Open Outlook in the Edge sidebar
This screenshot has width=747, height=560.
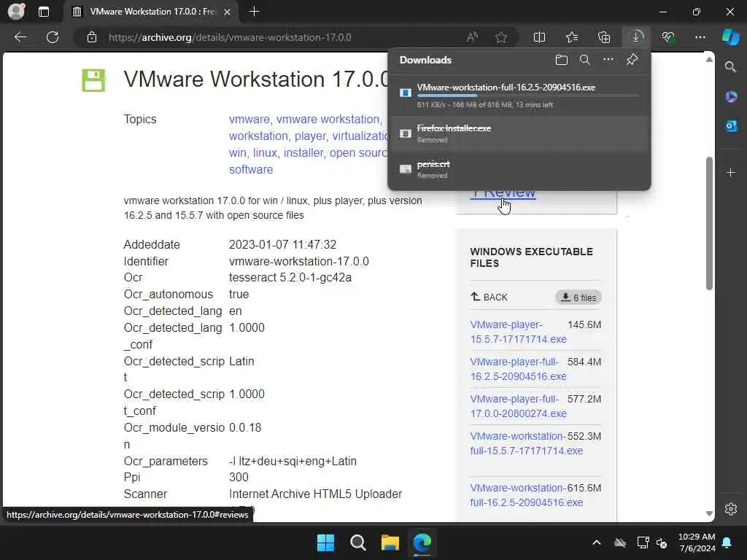731,126
